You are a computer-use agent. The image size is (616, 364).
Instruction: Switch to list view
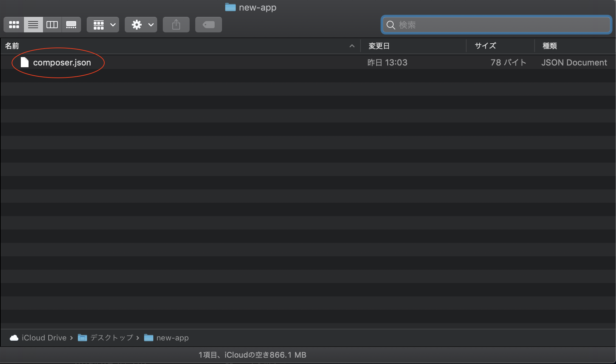[33, 25]
